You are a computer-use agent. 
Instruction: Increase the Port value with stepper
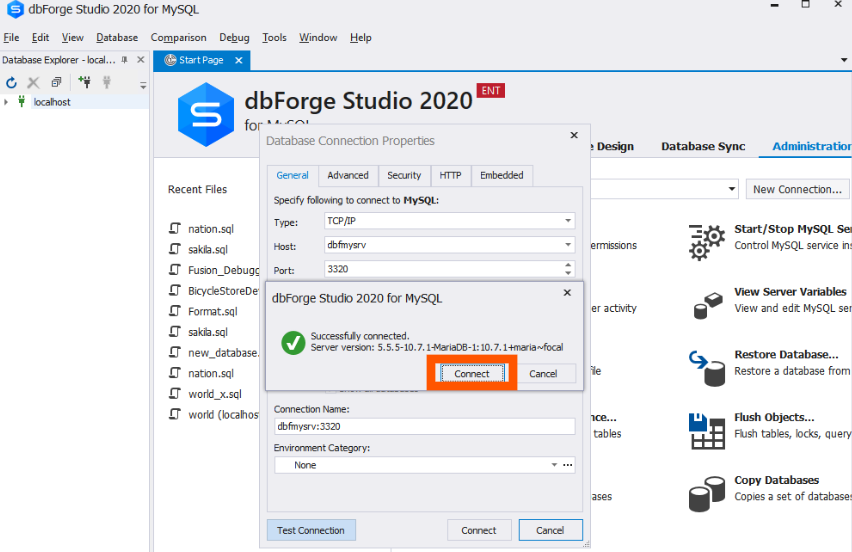coord(569,265)
